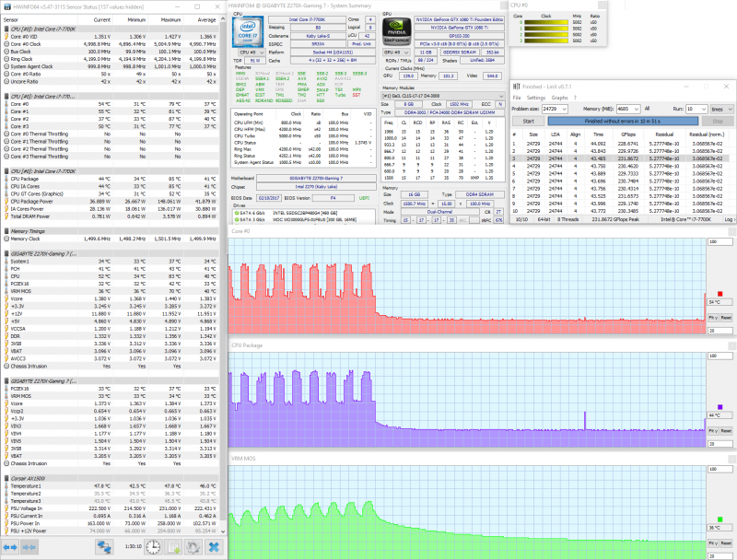Change the red Core #0 graph color swatch
Screen dimensions: 737x560
(719, 294)
